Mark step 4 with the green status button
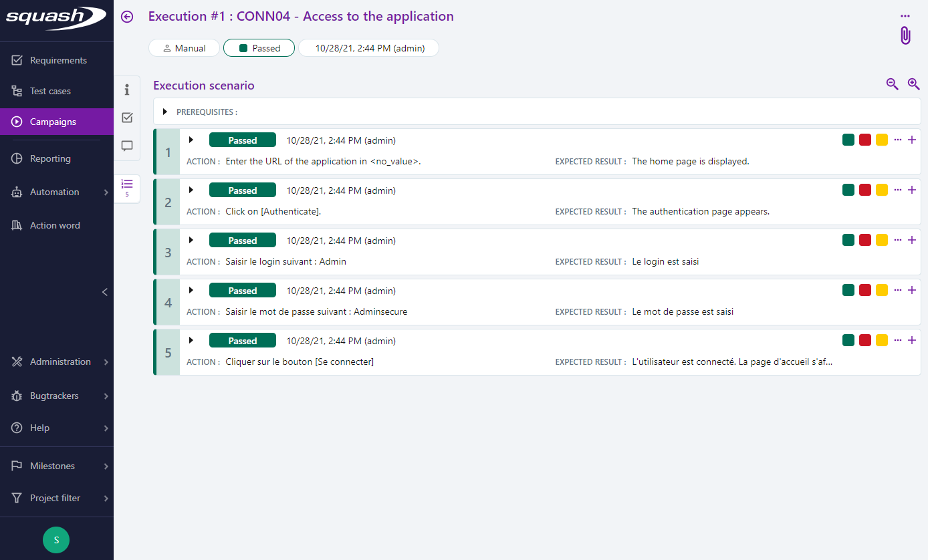The image size is (928, 560). 848,290
